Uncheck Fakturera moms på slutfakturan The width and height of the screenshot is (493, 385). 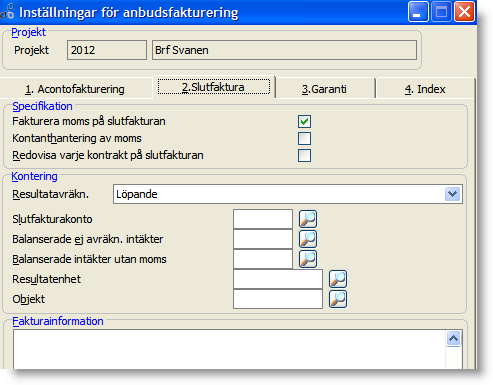coord(304,121)
